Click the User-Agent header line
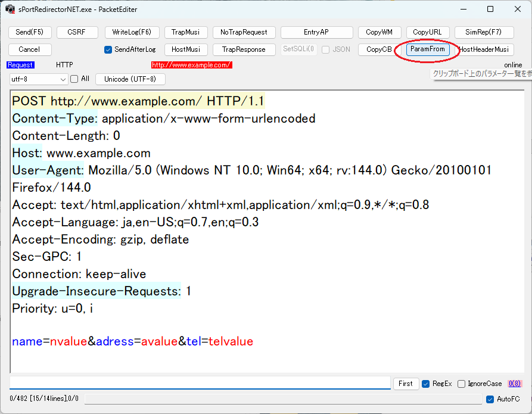532x414 pixels. 252,170
